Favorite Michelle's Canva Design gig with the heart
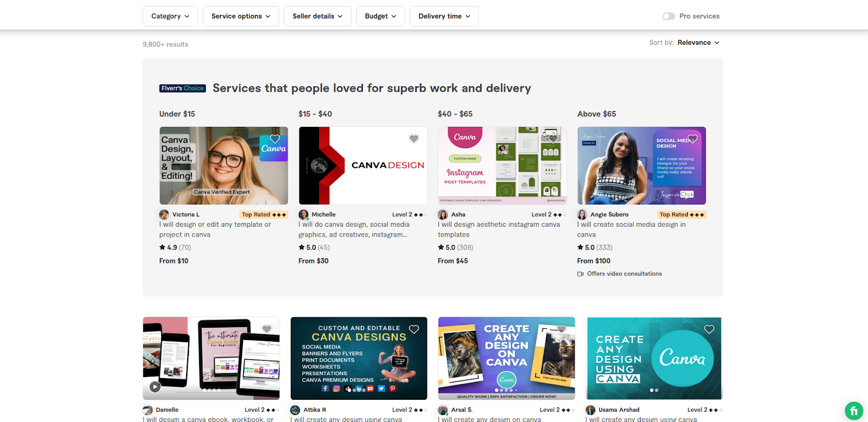Image resolution: width=868 pixels, height=422 pixels. (414, 139)
